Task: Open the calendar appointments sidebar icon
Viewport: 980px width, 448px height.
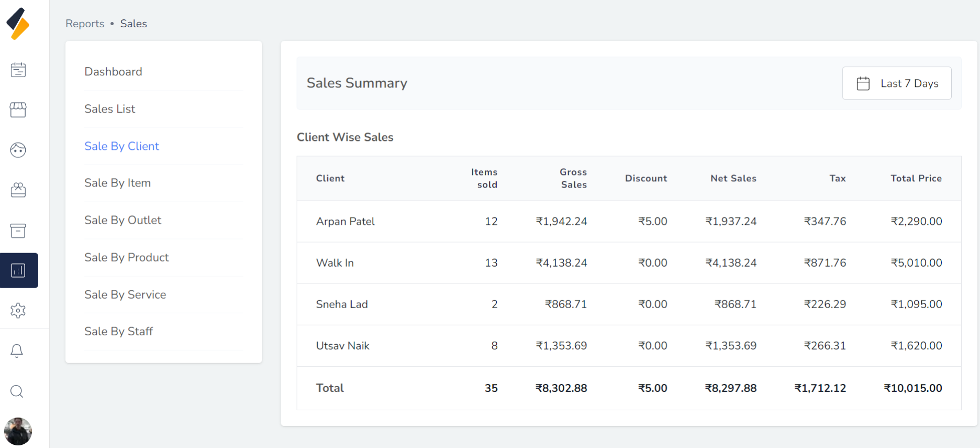Action: (x=18, y=70)
